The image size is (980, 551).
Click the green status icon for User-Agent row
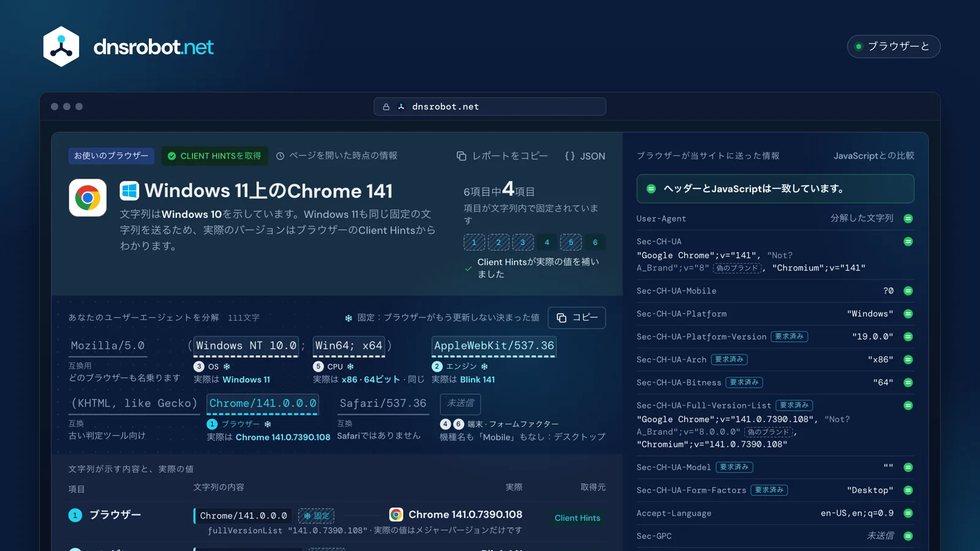point(908,219)
